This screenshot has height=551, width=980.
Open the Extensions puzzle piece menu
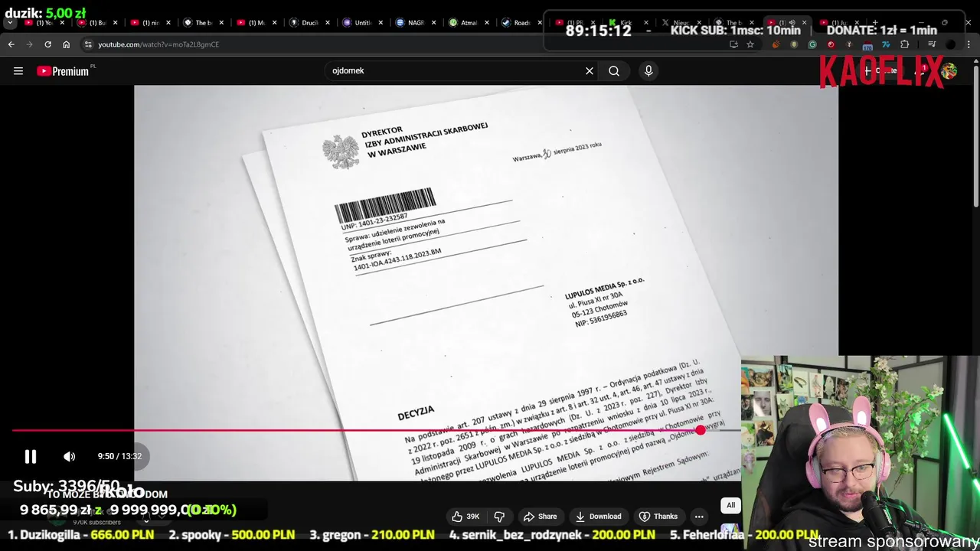(904, 44)
